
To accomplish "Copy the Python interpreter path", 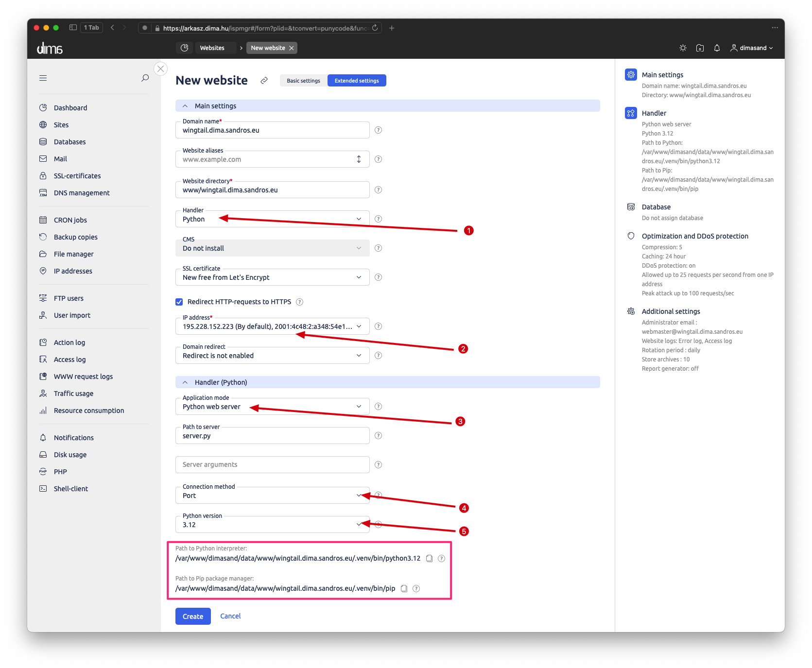I will coord(429,559).
